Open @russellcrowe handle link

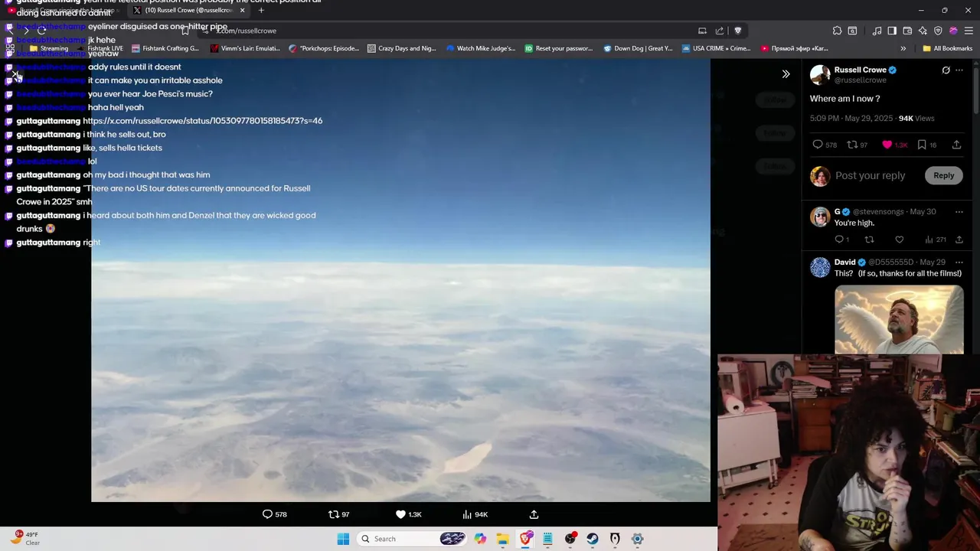[x=860, y=80]
